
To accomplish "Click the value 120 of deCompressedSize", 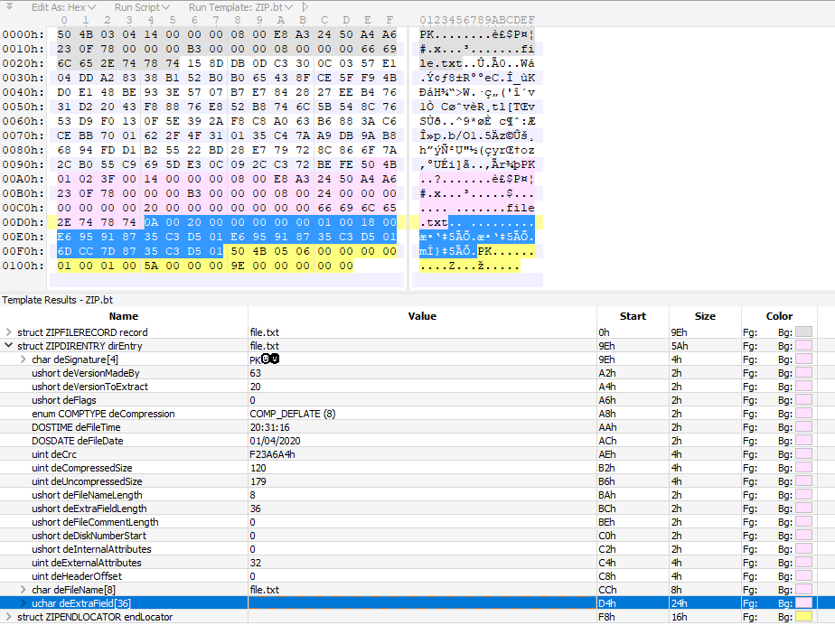I will 258,468.
